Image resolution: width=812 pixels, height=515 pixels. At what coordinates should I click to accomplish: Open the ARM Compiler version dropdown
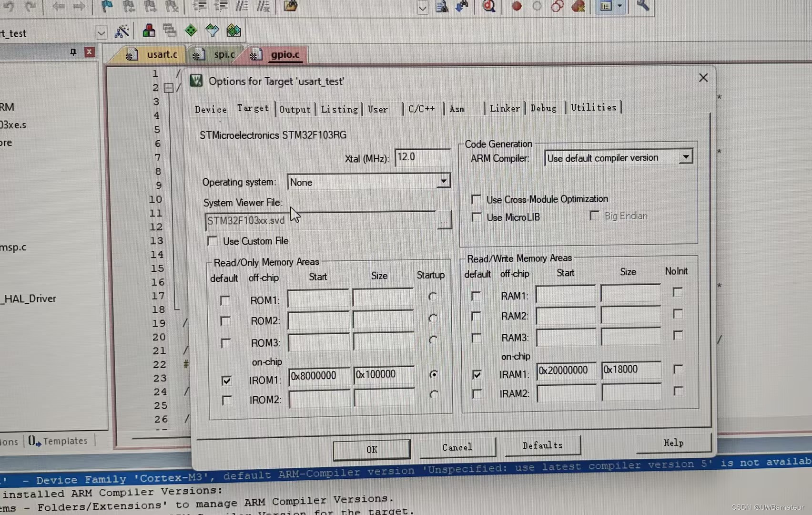(686, 156)
